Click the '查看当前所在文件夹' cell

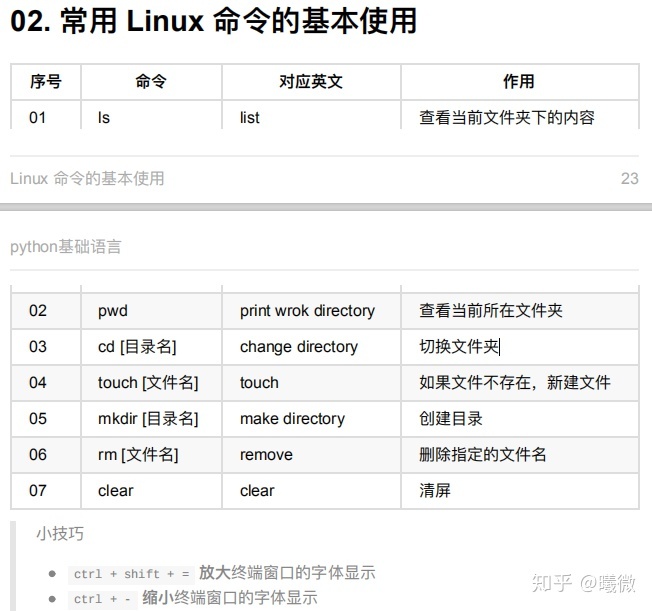click(x=519, y=311)
